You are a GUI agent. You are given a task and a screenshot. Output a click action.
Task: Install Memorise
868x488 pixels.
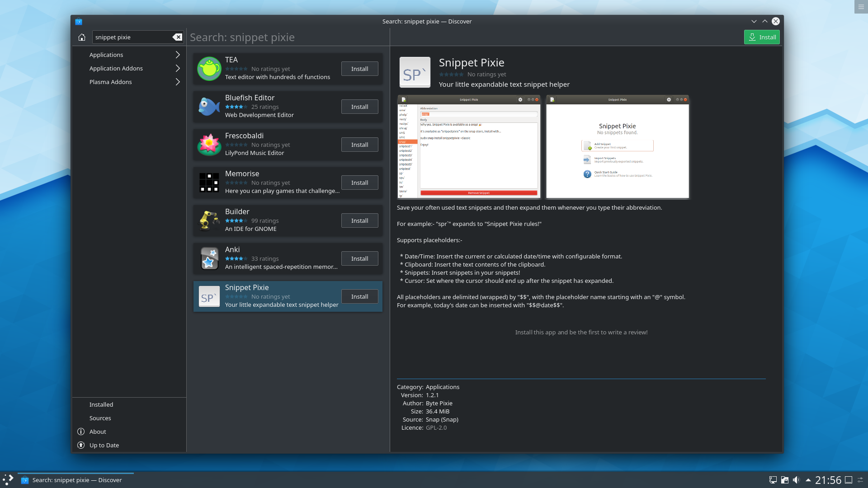[360, 183]
